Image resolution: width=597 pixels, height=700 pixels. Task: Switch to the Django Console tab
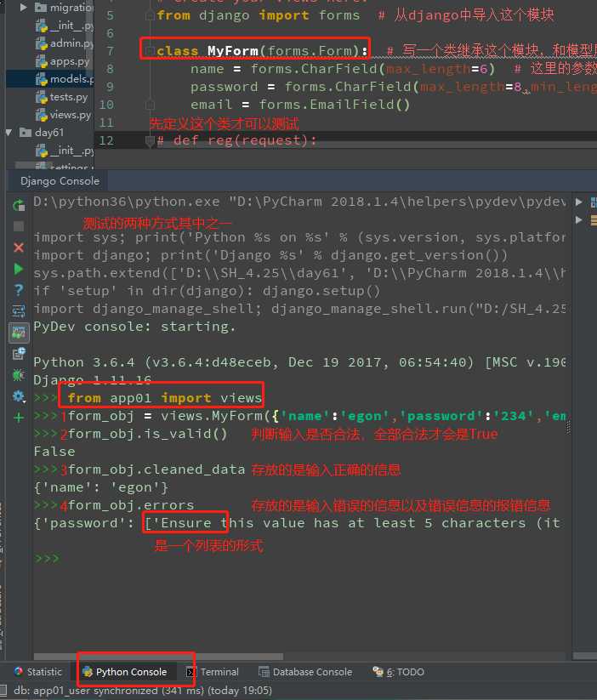[60, 181]
